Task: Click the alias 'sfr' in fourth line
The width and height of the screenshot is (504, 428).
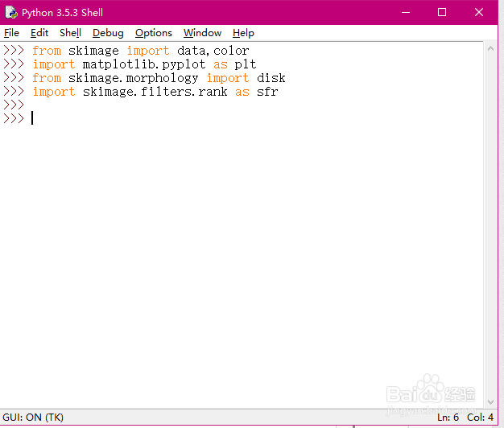Action: (x=267, y=92)
